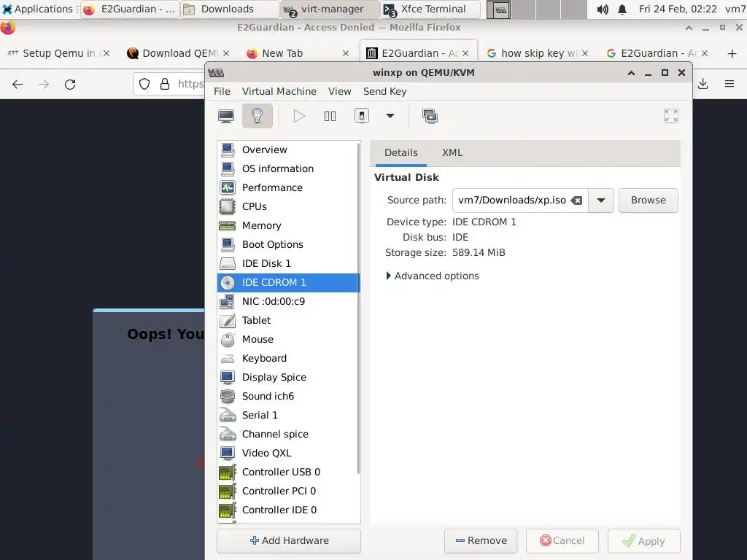Open the File menu
The image size is (747, 560).
(222, 91)
